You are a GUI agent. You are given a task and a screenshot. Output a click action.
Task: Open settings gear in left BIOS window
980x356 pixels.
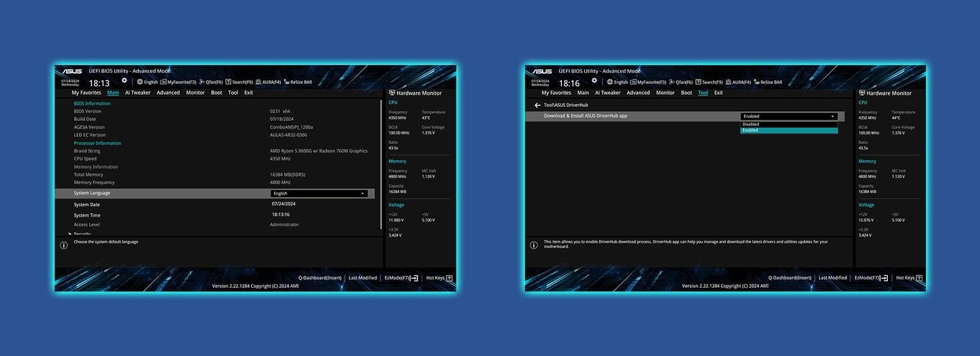[124, 80]
